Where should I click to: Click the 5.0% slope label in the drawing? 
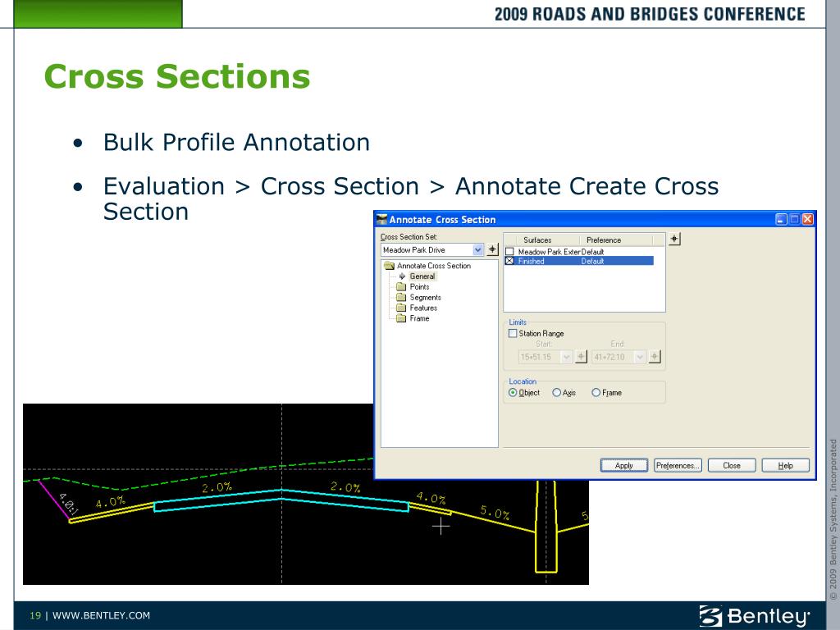click(x=495, y=513)
